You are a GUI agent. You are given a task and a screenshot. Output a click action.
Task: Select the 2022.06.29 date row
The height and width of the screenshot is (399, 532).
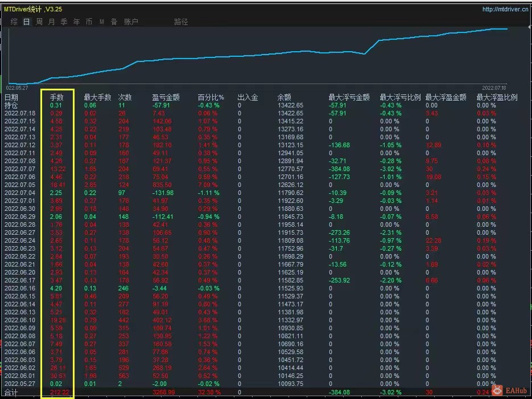click(20, 217)
